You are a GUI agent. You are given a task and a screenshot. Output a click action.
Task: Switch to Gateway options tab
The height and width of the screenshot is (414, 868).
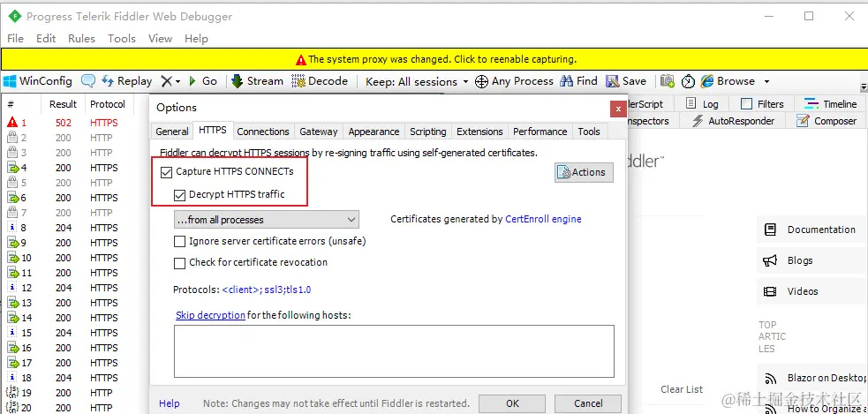point(318,132)
